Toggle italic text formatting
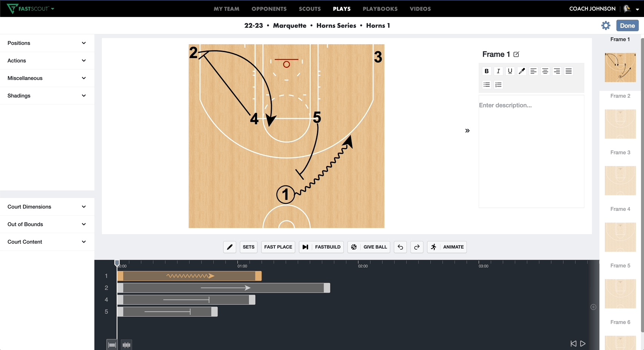The width and height of the screenshot is (644, 350). click(498, 71)
